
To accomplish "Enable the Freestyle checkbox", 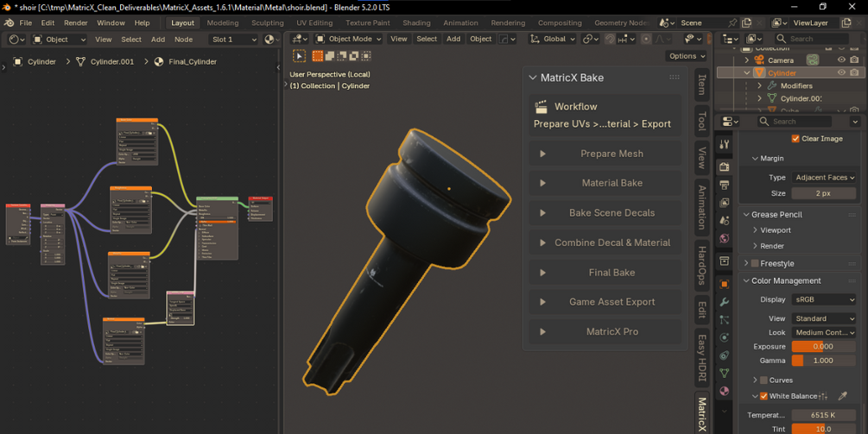I will 755,263.
